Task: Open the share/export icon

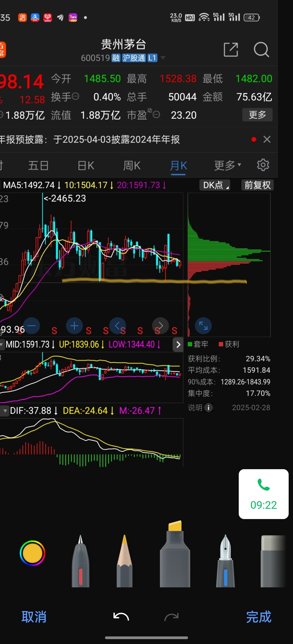Action: click(x=231, y=50)
